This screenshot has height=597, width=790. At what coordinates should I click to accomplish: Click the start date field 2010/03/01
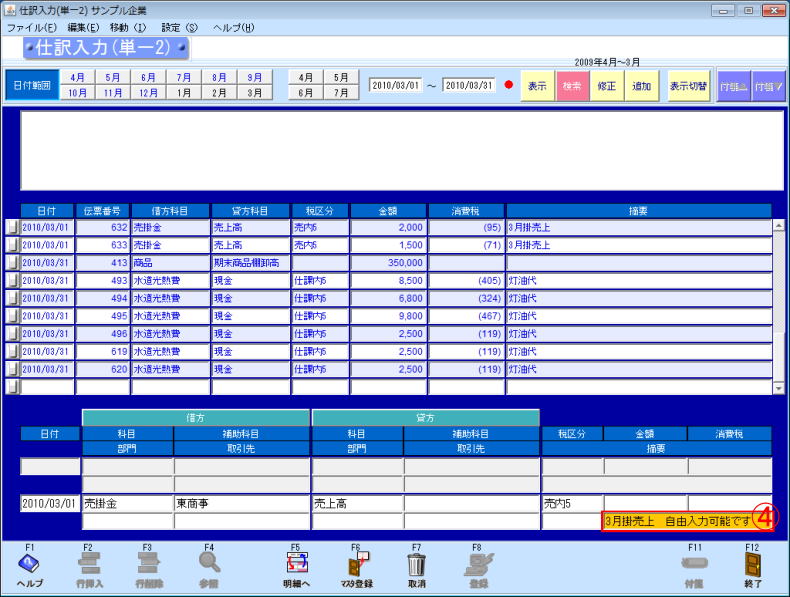[x=396, y=85]
